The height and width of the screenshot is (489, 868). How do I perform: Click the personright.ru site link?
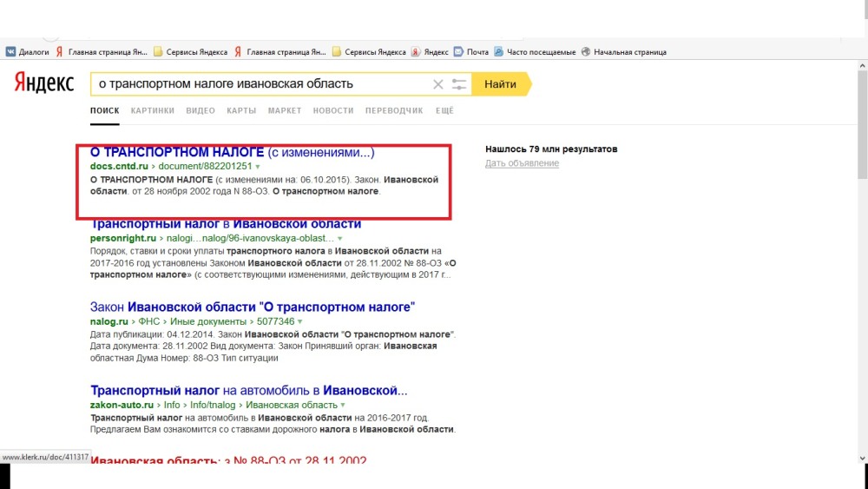(x=123, y=238)
